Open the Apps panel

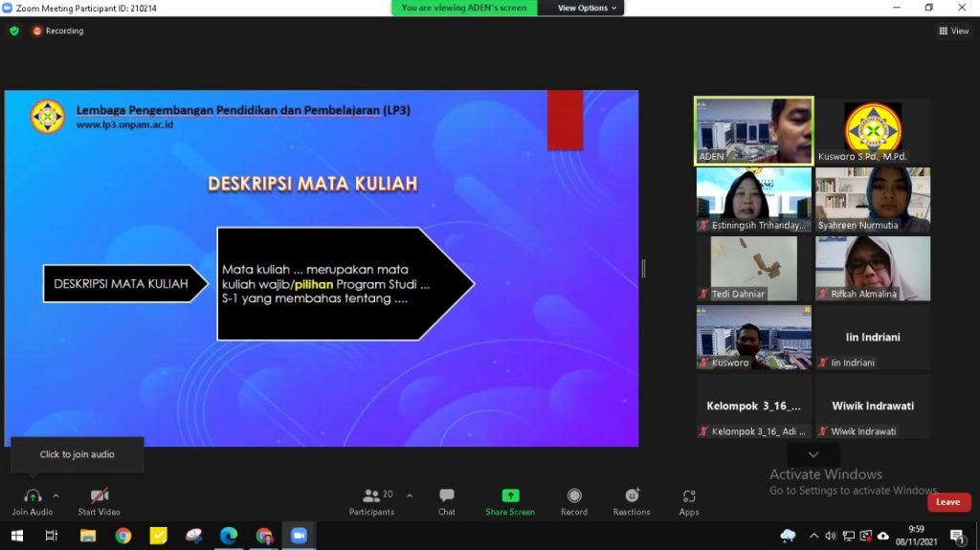pyautogui.click(x=689, y=502)
